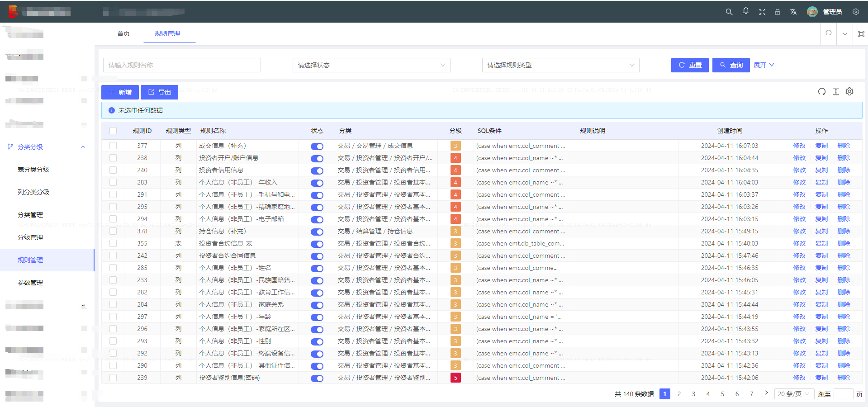Click 修改 for rule 239
The height and width of the screenshot is (407, 868).
(799, 378)
